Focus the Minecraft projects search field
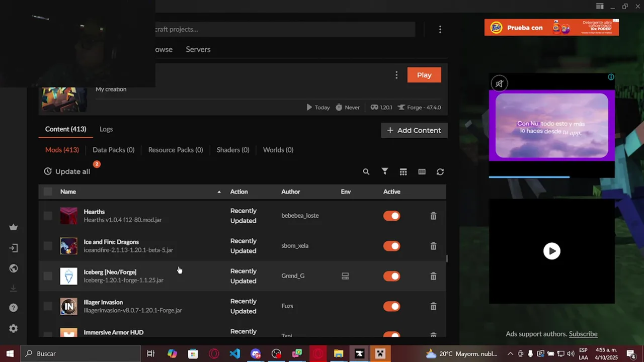This screenshot has width=644, height=362. [x=284, y=29]
